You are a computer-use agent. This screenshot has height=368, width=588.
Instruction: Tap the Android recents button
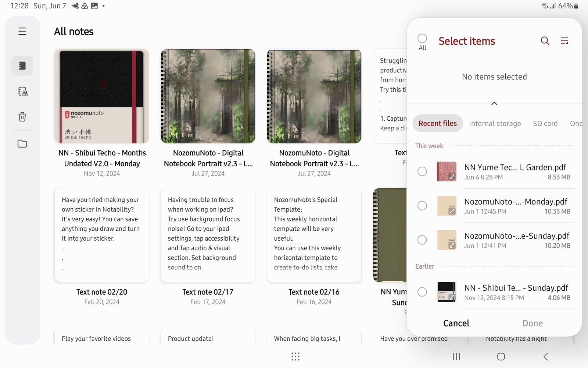[456, 356]
